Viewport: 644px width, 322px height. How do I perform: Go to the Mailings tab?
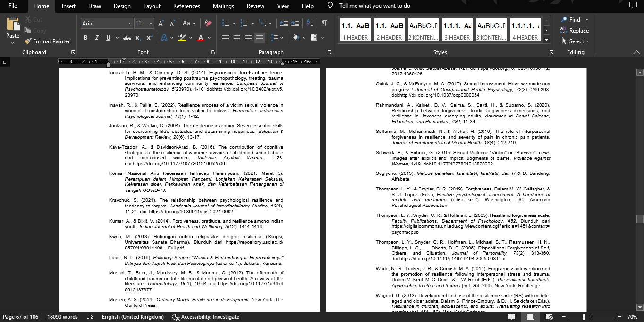click(223, 6)
